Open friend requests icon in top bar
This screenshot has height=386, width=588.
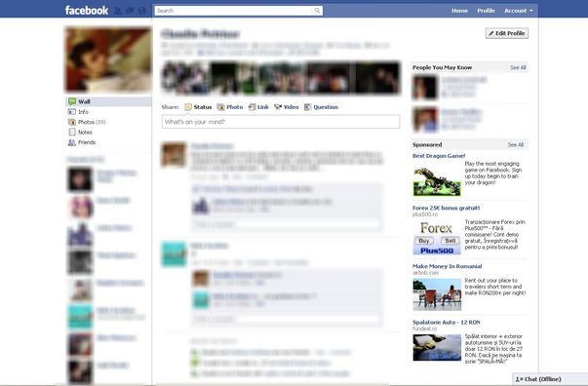pyautogui.click(x=118, y=11)
